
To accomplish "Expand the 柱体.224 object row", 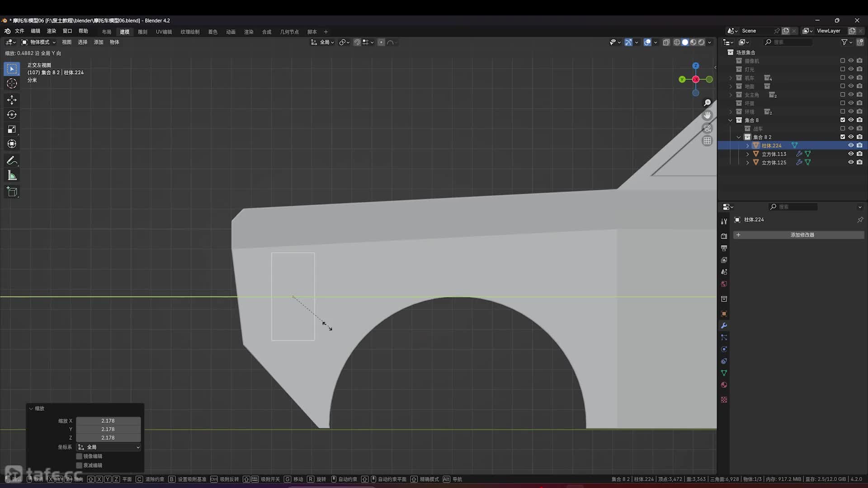I will click(x=748, y=145).
